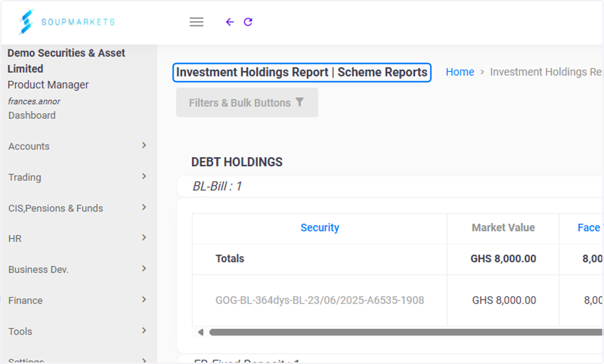Viewport: 604px width, 364px height.
Task: Open Dashboard in the sidebar
Action: click(32, 115)
